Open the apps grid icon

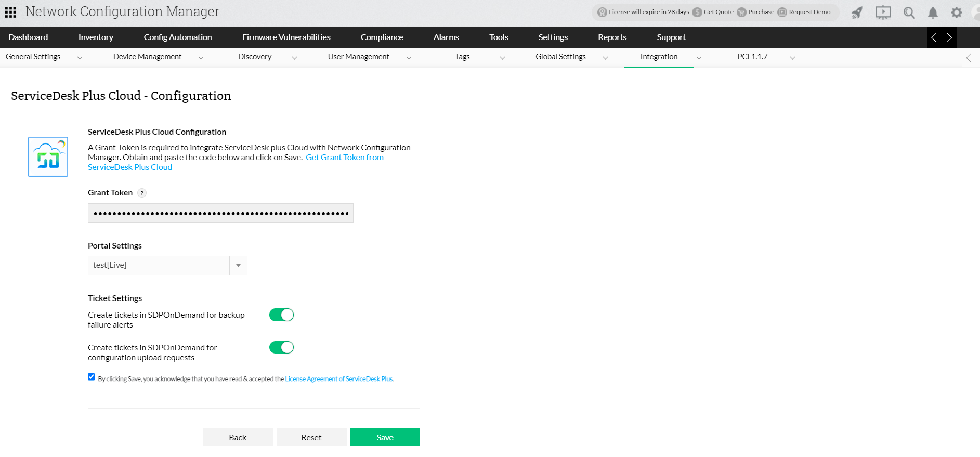[10, 11]
